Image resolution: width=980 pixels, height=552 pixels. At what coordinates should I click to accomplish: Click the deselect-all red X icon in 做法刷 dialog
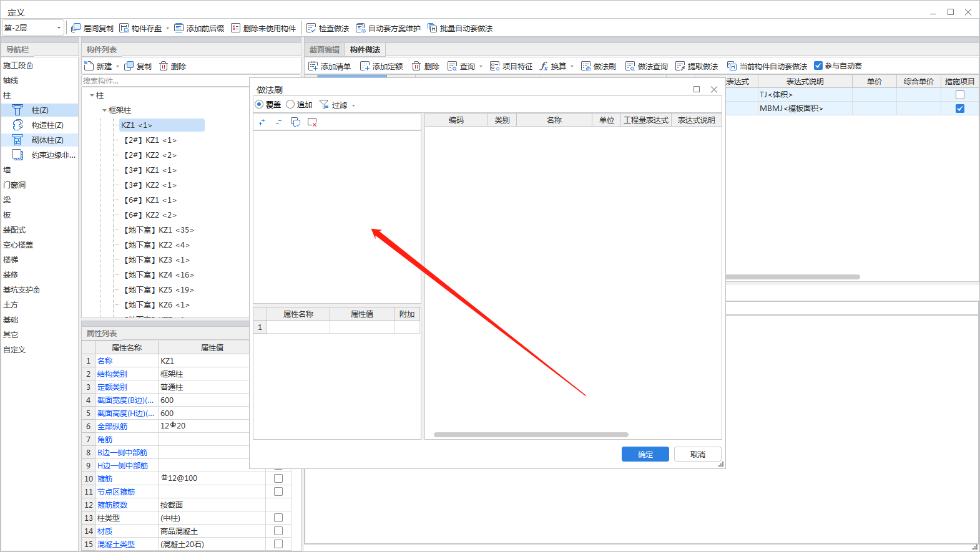click(x=312, y=122)
